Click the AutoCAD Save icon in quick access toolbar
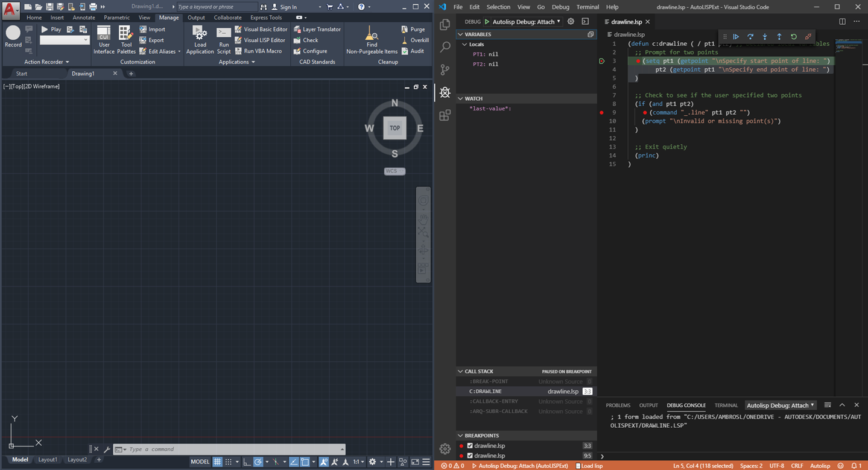 [49, 7]
